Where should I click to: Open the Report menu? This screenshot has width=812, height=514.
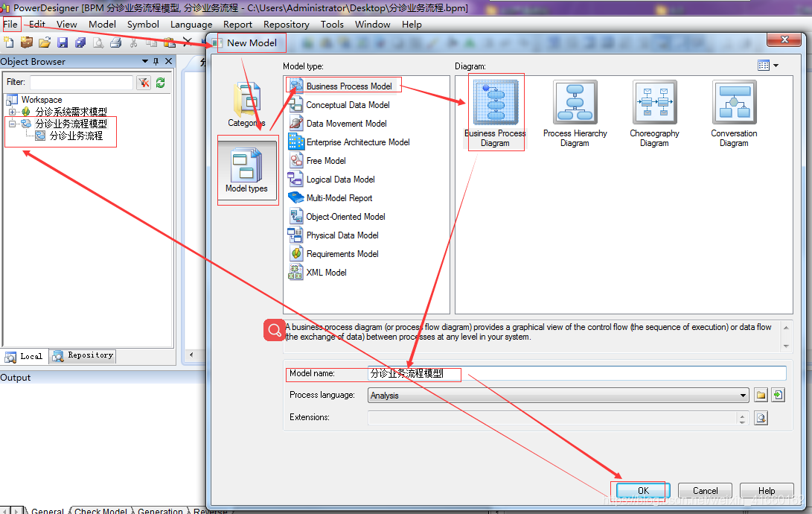click(237, 25)
